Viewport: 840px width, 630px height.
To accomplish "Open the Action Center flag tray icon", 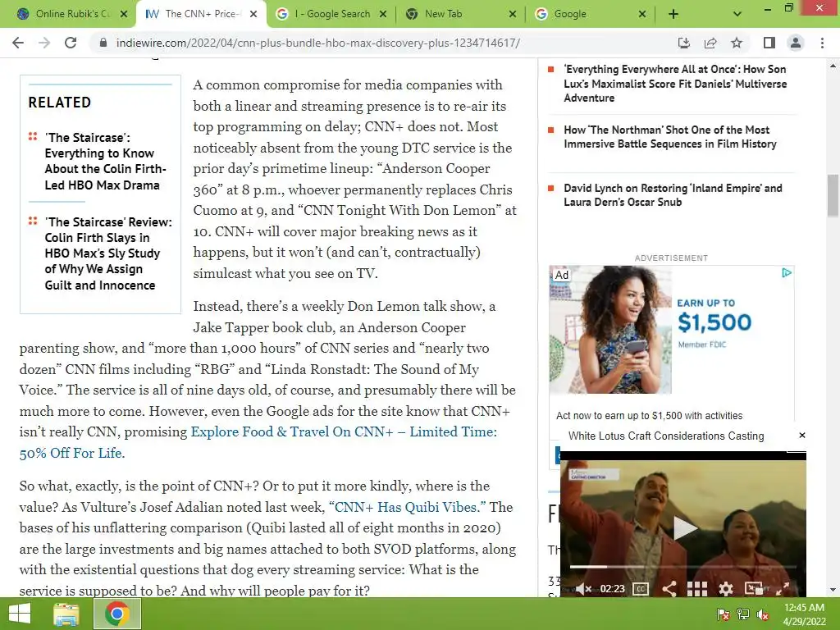I will click(723, 614).
